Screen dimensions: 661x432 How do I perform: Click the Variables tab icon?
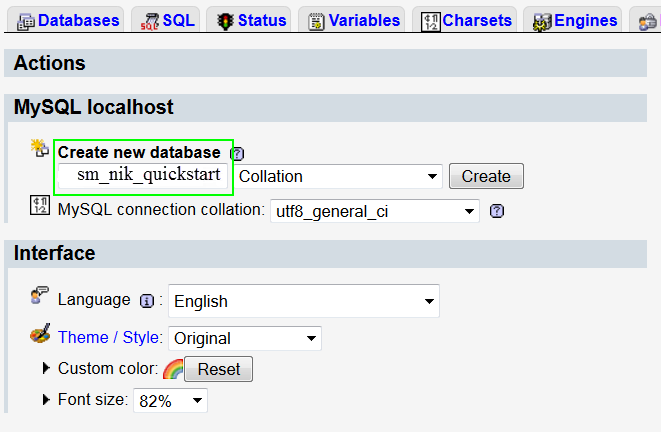coord(316,21)
